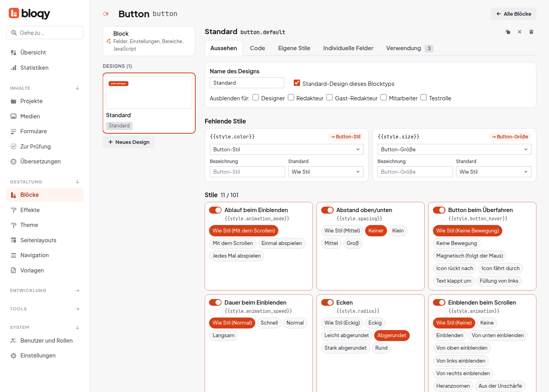Go to Projekte in the sidebar

coord(45,101)
